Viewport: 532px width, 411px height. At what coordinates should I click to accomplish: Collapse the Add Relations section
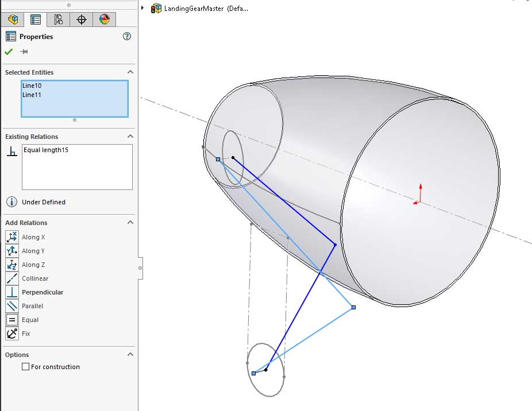pos(130,223)
